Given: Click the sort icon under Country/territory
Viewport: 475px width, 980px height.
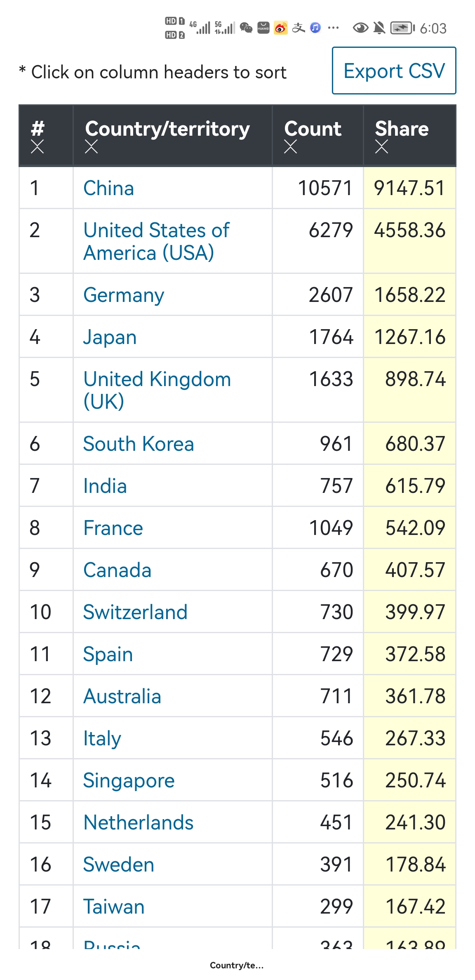Looking at the screenshot, I should 91,146.
